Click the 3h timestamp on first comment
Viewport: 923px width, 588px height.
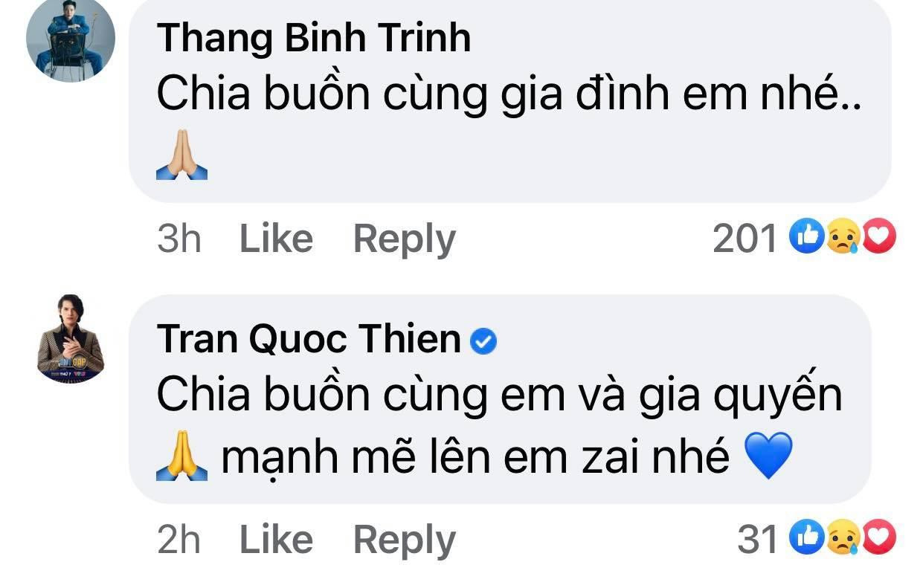click(x=179, y=239)
